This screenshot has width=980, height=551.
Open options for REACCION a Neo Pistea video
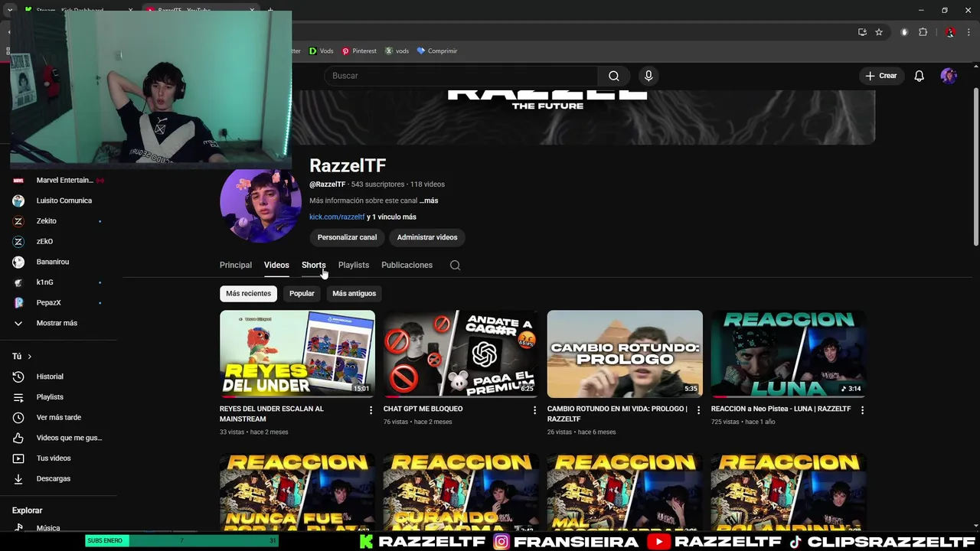click(x=862, y=410)
